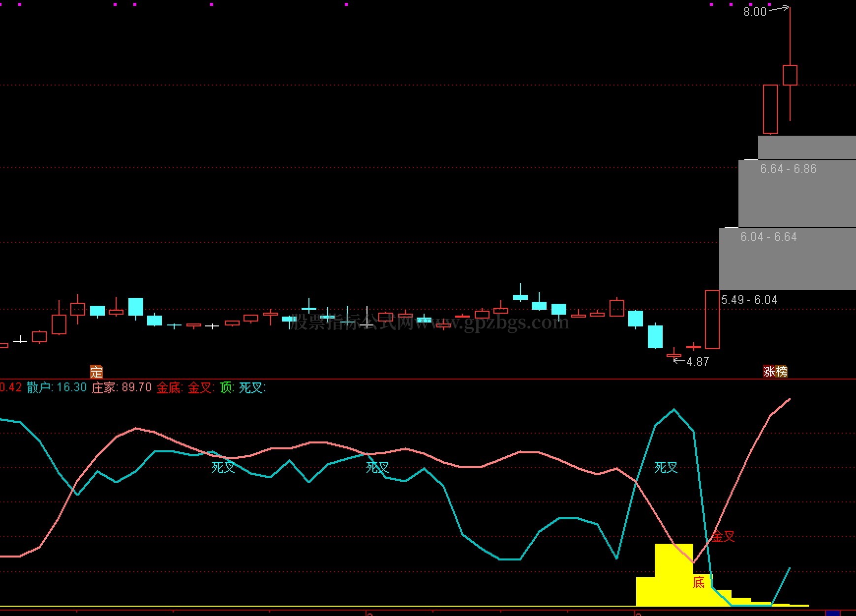Image resolution: width=856 pixels, height=616 pixels.
Task: Click the 涨榜 badge below the chart
Action: point(775,372)
